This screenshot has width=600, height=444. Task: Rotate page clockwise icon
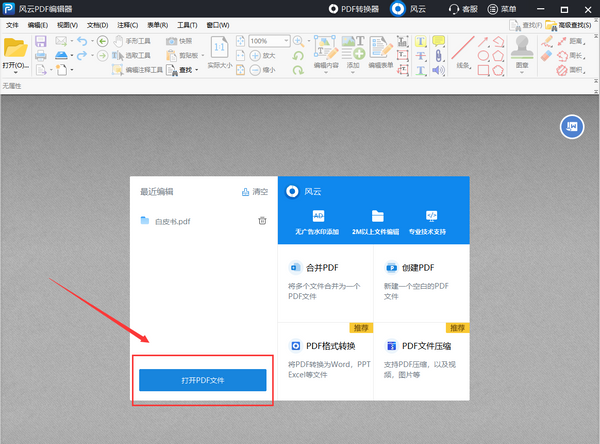(x=298, y=70)
